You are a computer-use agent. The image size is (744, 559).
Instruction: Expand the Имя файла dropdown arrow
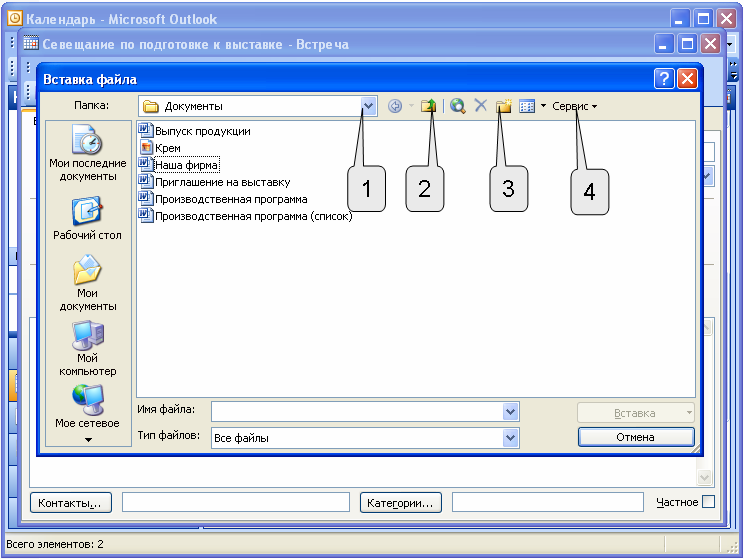tap(511, 412)
